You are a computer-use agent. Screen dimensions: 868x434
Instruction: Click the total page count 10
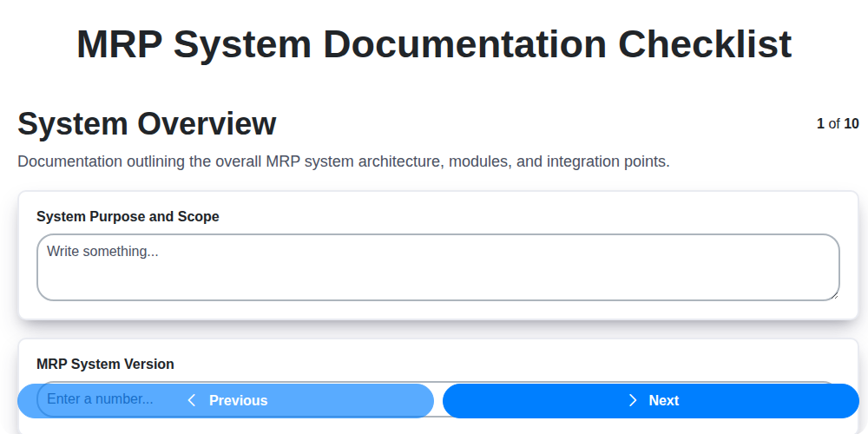(x=851, y=123)
